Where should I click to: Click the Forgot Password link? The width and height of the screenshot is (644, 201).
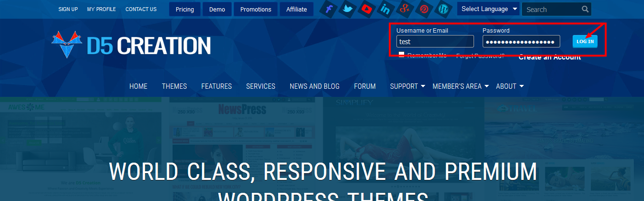point(480,56)
